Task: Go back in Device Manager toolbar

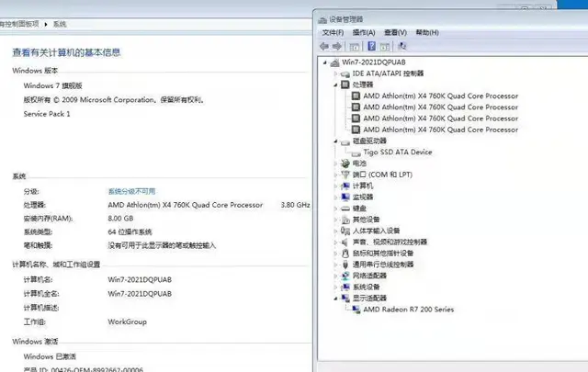Action: (x=324, y=46)
